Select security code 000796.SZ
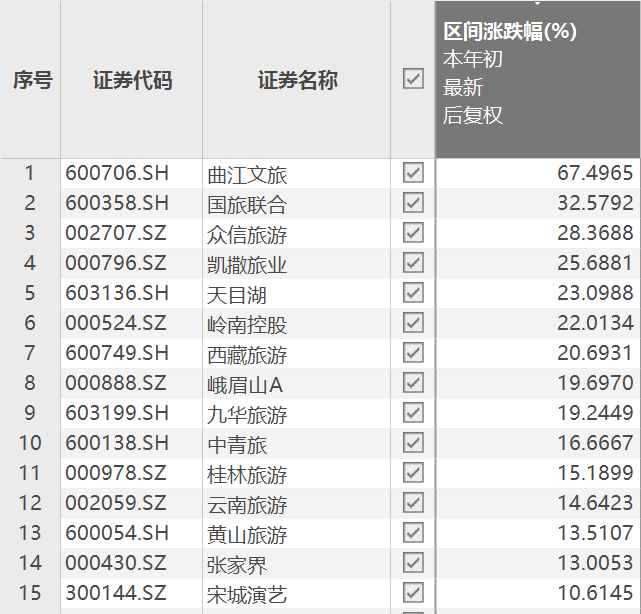Viewport: 641px width, 614px height. [x=116, y=263]
